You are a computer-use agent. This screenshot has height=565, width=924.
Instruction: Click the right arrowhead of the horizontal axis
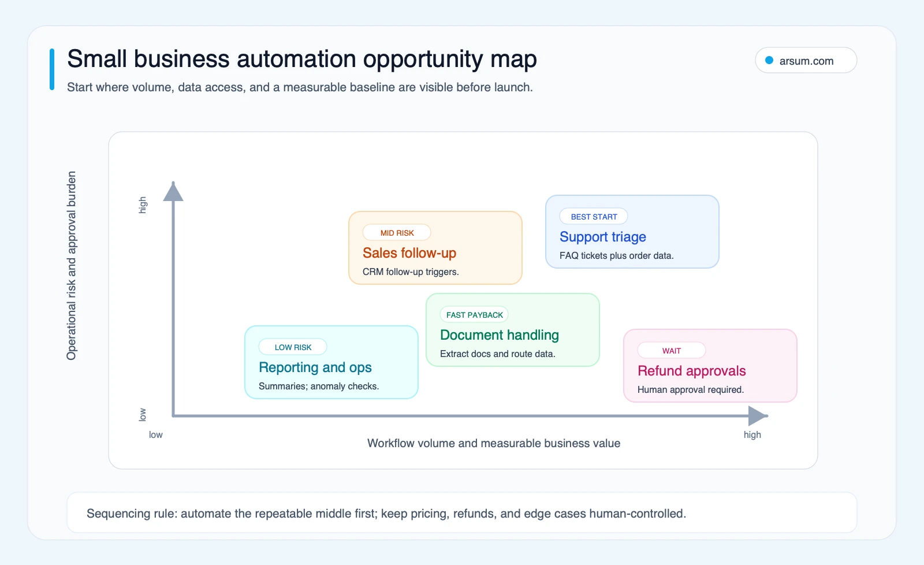tap(758, 416)
